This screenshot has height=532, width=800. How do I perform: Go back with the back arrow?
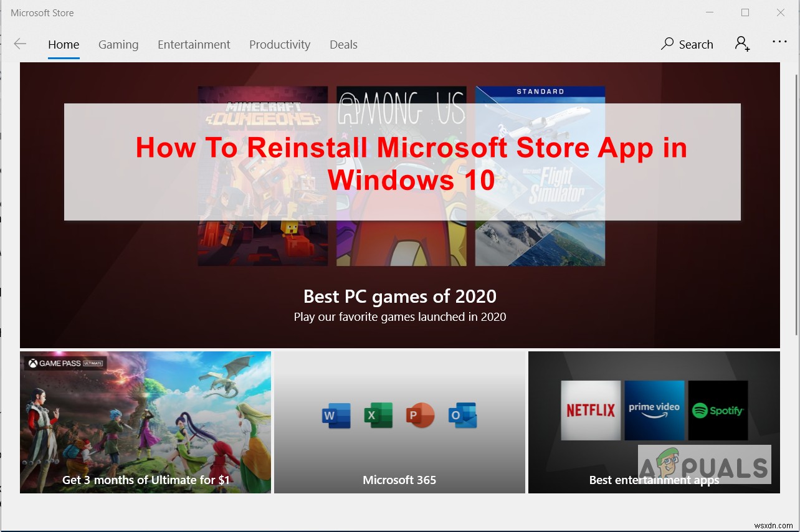(20, 44)
